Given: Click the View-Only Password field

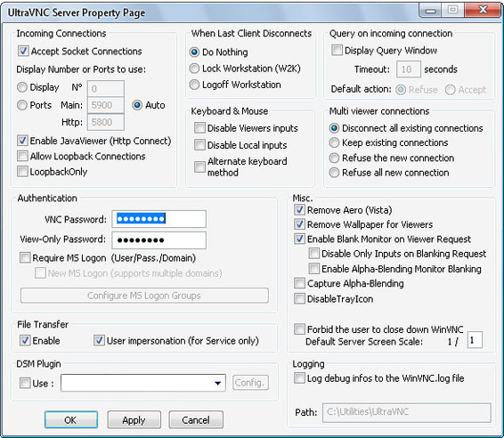Looking at the screenshot, I should pyautogui.click(x=159, y=240).
